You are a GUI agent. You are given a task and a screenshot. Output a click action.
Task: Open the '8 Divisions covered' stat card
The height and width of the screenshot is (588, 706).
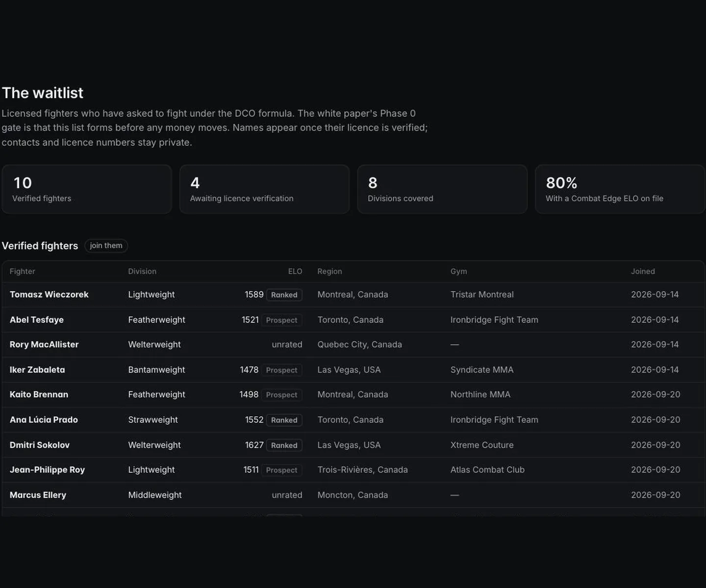442,189
